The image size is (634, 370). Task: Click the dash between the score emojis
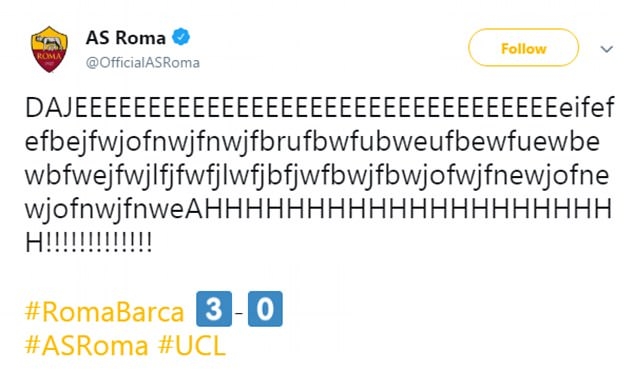pos(240,312)
